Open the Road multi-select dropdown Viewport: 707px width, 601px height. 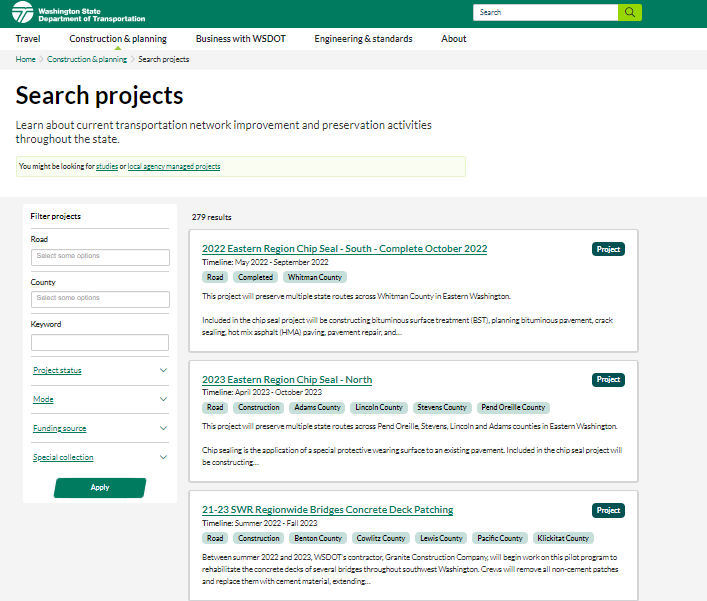100,257
